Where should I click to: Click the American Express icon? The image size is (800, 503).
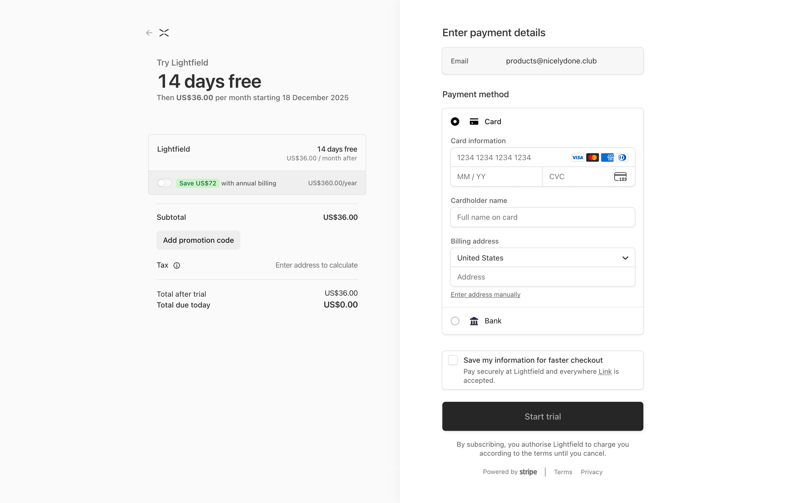point(607,158)
